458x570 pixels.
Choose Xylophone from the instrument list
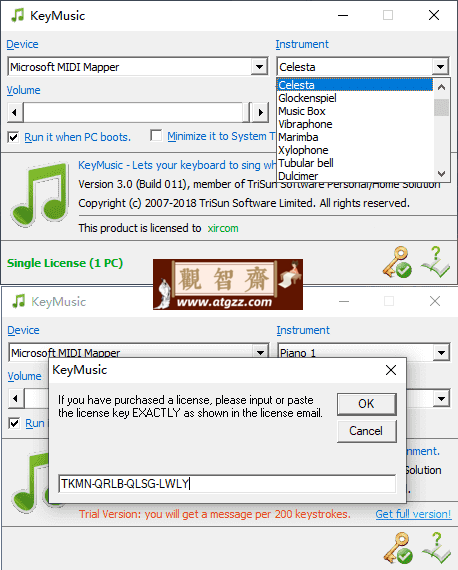coord(355,150)
